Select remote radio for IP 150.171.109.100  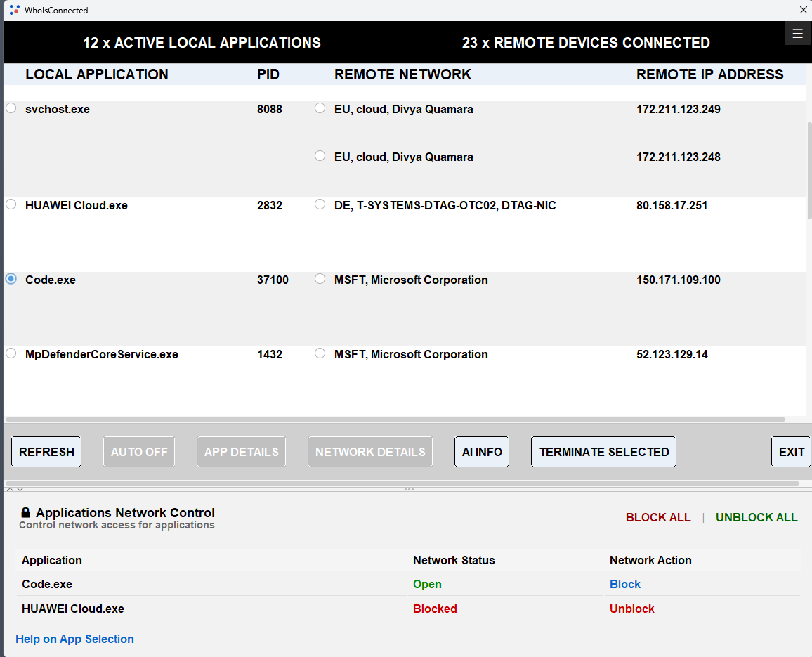coord(320,279)
